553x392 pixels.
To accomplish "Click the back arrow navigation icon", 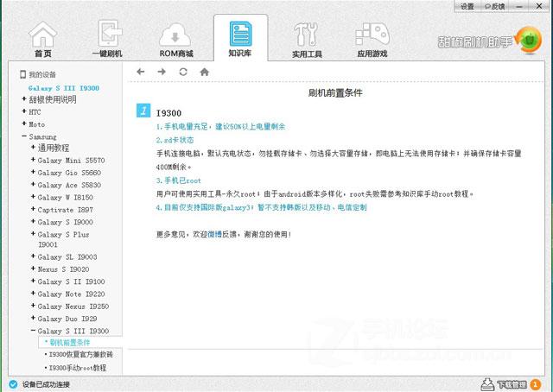I will [141, 72].
